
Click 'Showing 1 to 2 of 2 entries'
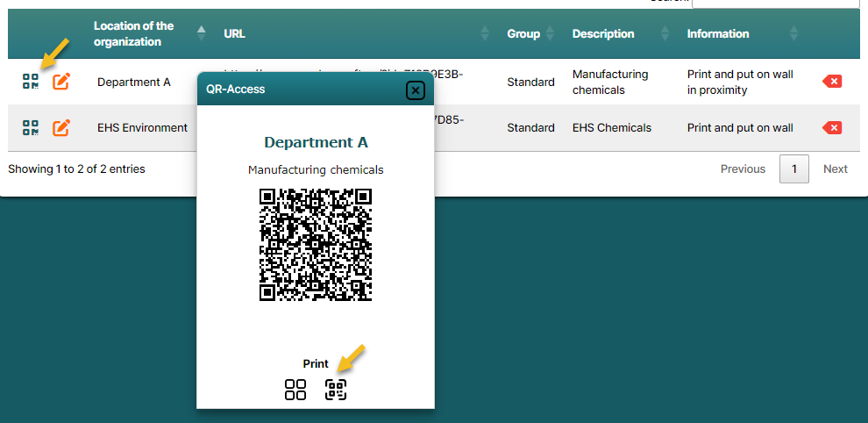coord(76,169)
